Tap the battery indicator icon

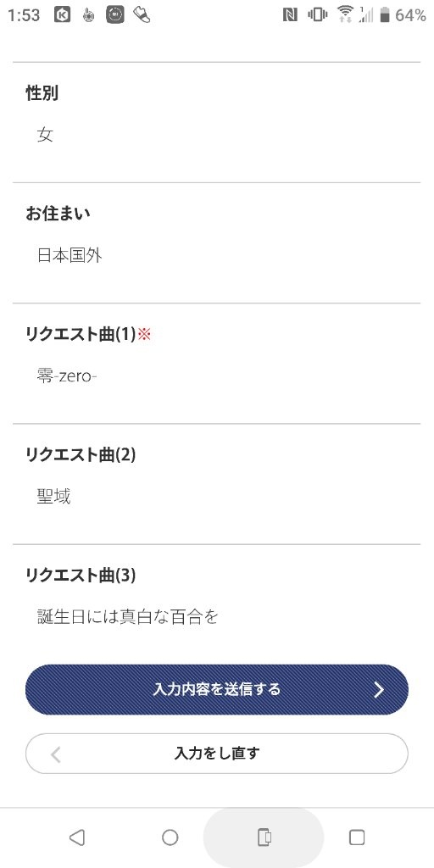385,15
